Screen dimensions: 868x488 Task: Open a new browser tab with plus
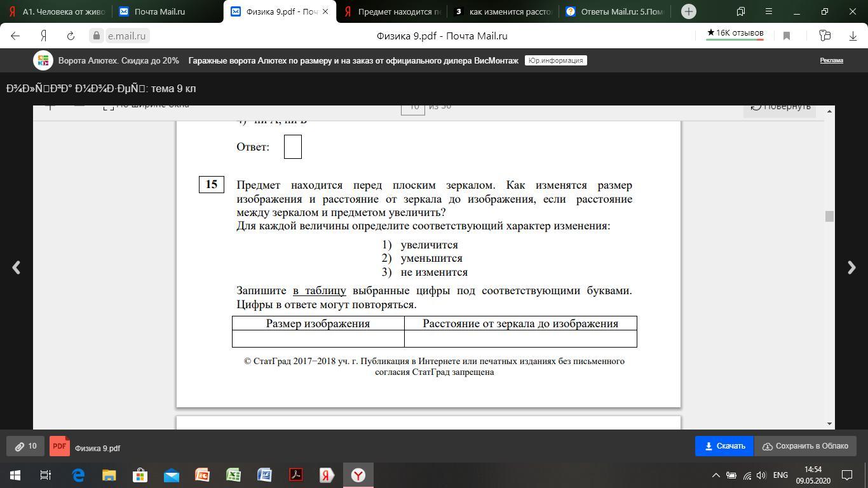(x=688, y=11)
